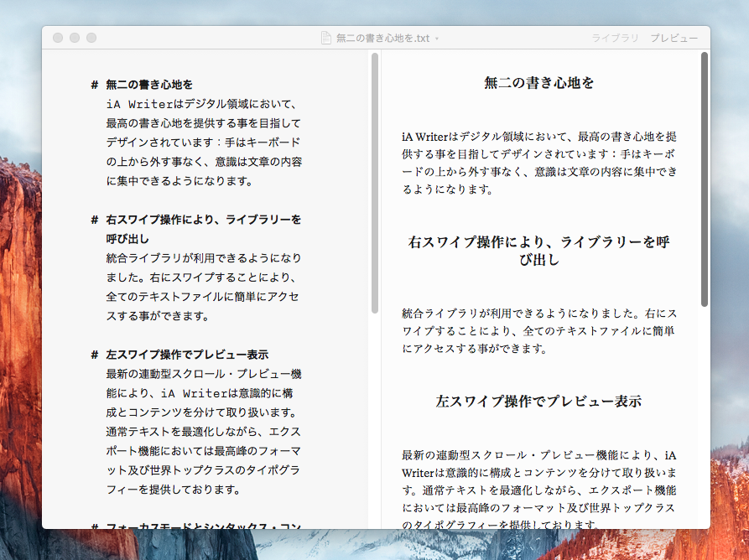Click the # mark before 右スワイプ操作により heading
749x560 pixels.
pos(95,220)
